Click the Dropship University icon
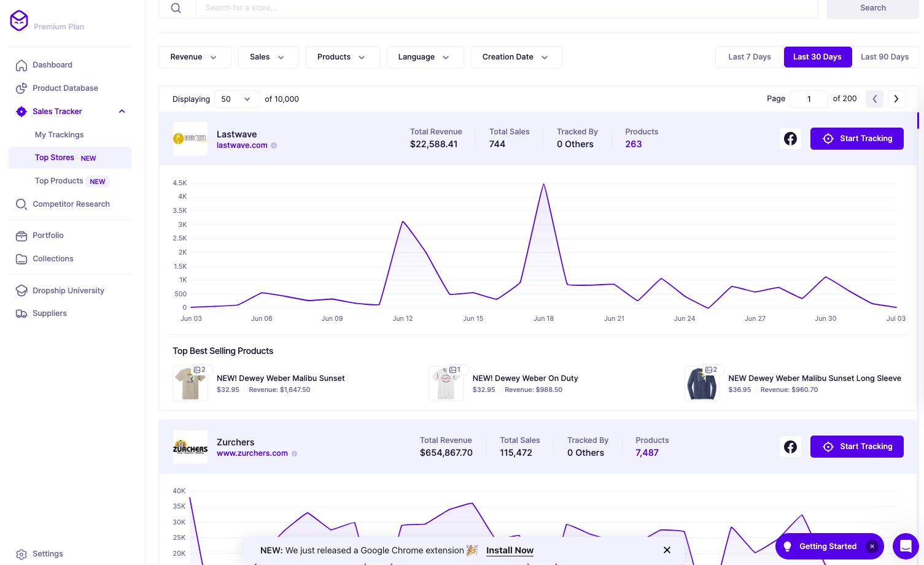 click(x=21, y=290)
